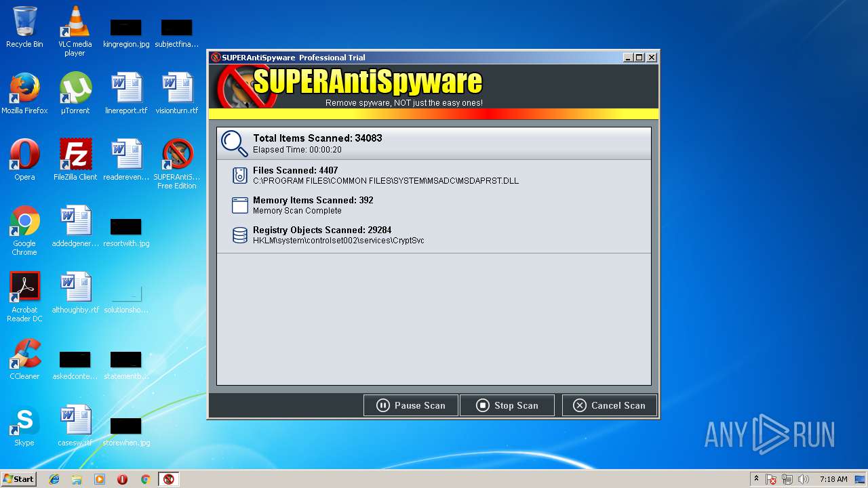Select the addedgener document icon
Viewport: 868px width, 488px height.
pyautogui.click(x=75, y=226)
